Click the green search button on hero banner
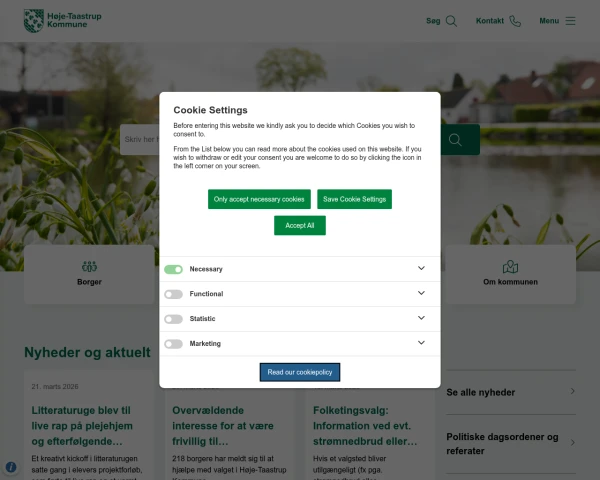This screenshot has width=600, height=480. point(460,140)
